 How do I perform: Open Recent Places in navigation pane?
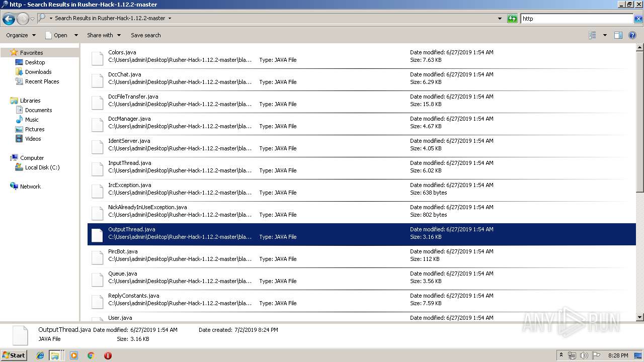[42, 81]
